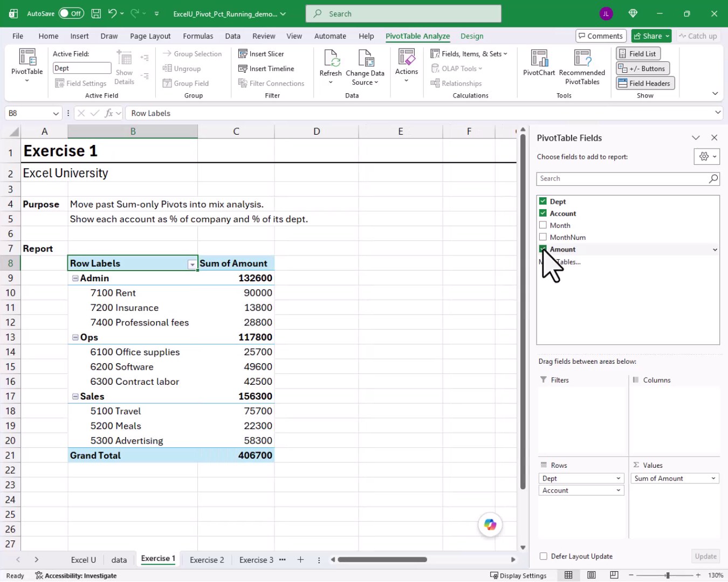Open the Name Box dropdown
Viewport: 728px width, 582px height.
(56, 113)
